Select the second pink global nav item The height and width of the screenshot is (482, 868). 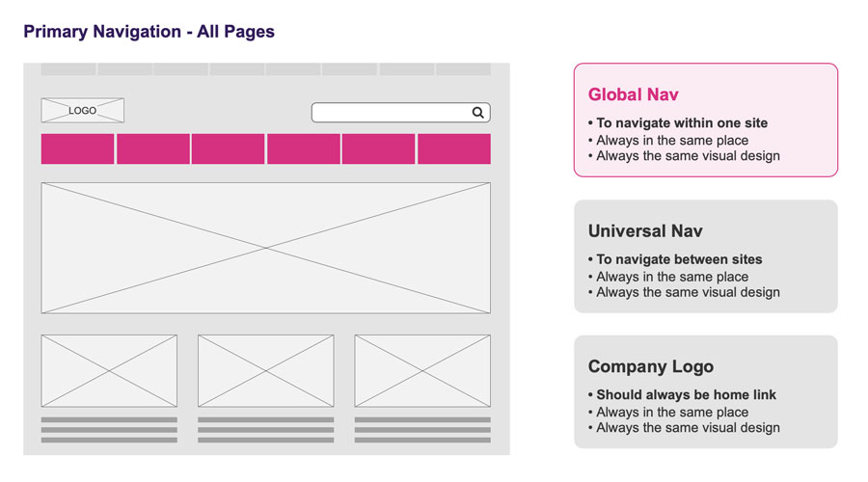click(153, 149)
